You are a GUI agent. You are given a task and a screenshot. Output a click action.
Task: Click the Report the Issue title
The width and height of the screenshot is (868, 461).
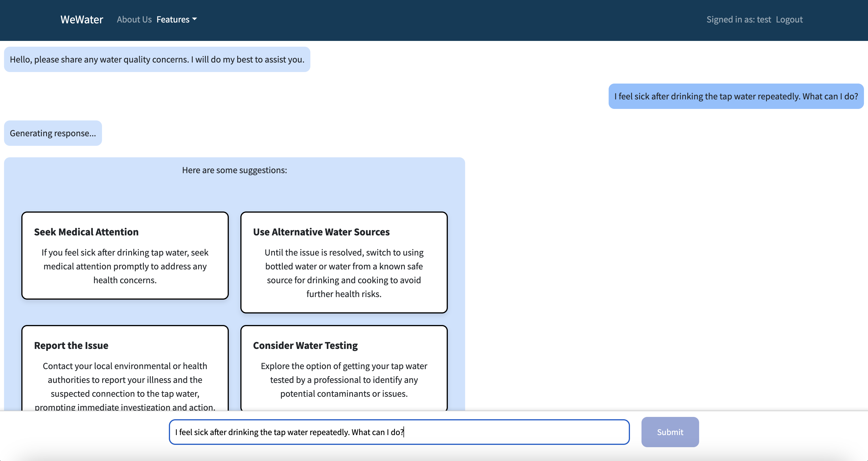coord(71,345)
